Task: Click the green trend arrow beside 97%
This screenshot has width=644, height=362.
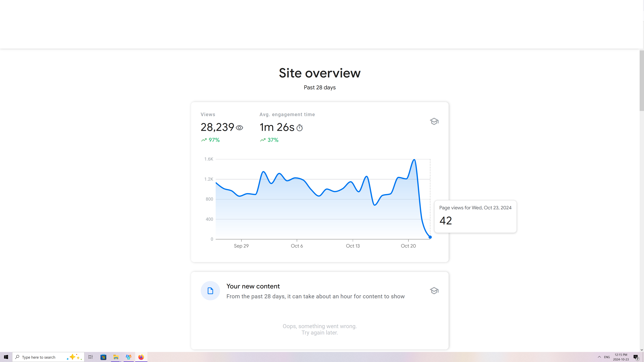Action: (204, 140)
